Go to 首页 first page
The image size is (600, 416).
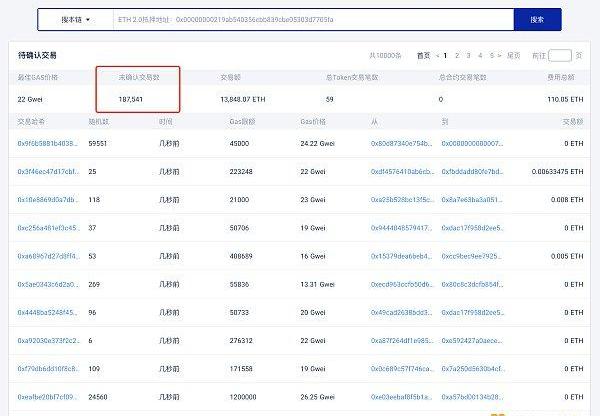424,55
